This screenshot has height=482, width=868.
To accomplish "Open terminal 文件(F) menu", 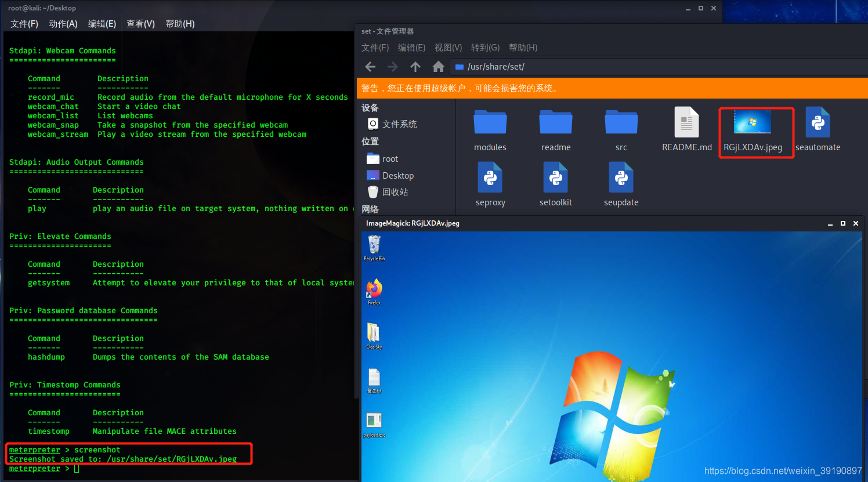I will pos(24,24).
